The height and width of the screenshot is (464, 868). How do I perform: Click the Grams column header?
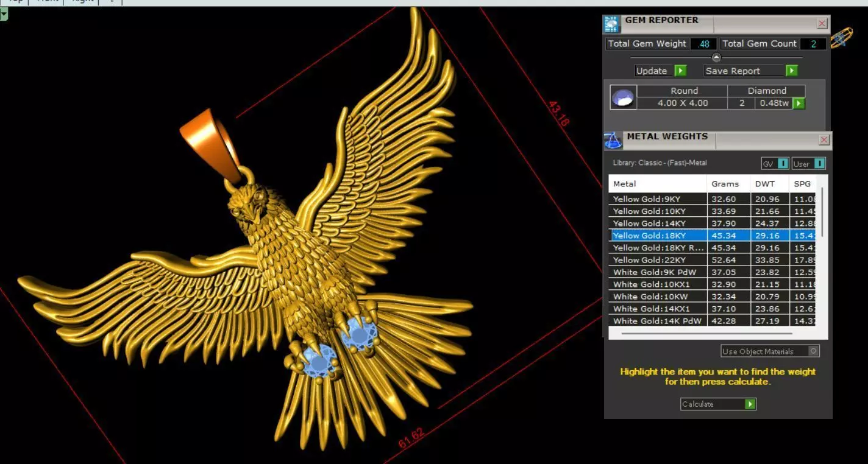click(x=728, y=183)
